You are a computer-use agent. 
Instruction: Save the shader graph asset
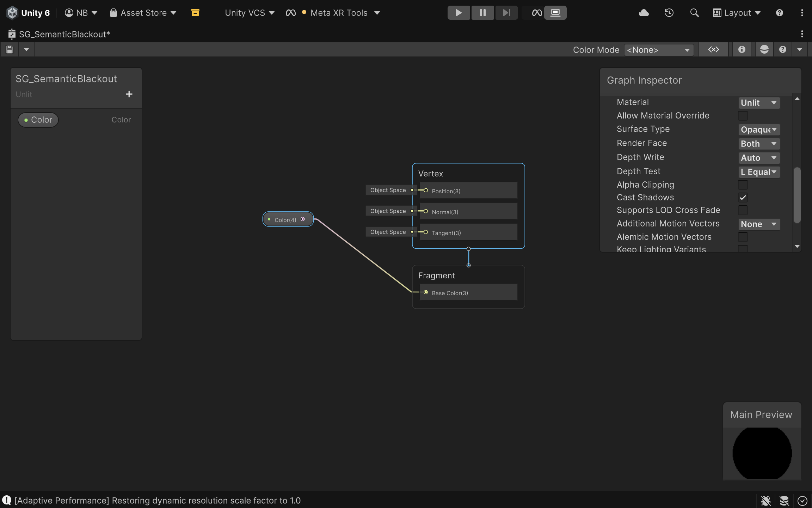coord(10,49)
